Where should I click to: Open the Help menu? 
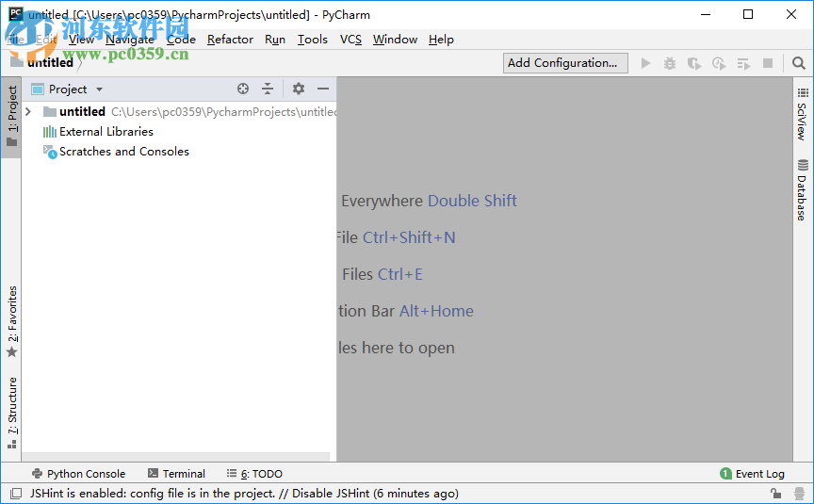(441, 40)
